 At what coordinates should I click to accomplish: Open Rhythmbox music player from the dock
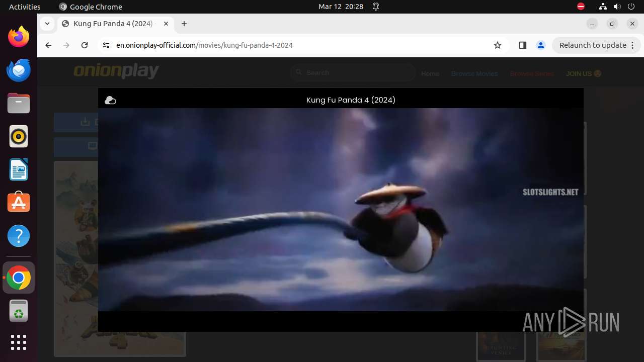19,136
